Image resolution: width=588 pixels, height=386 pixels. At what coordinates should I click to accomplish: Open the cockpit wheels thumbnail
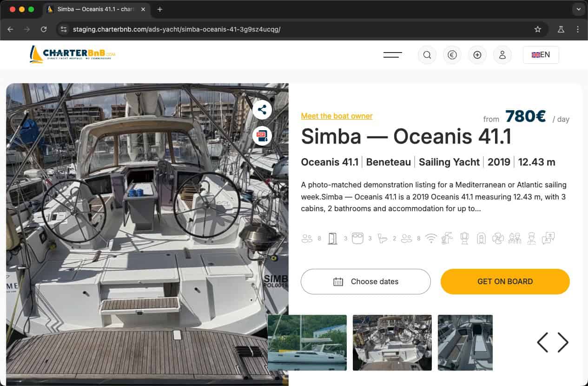[x=392, y=343]
